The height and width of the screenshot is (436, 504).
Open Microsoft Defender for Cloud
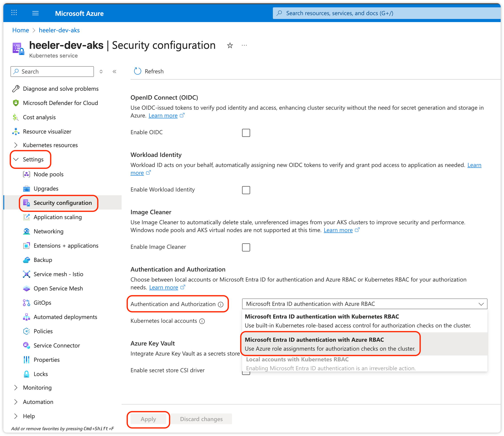60,103
